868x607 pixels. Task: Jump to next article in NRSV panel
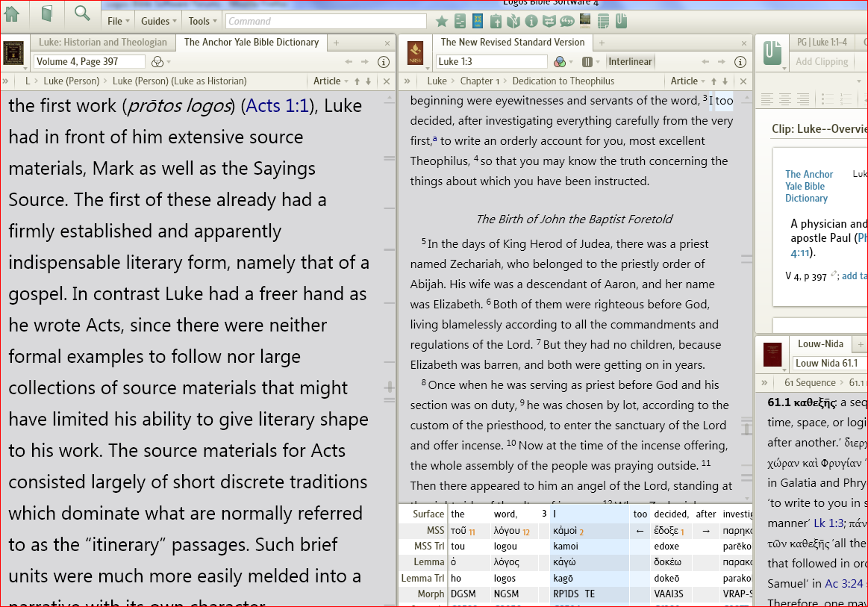(725, 81)
